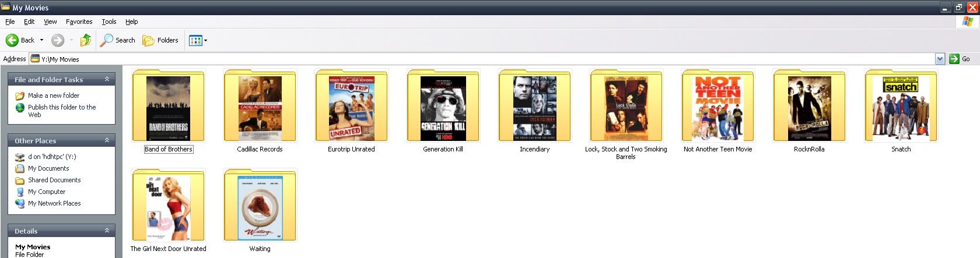The width and height of the screenshot is (980, 258).
Task: Click the RocknRolla name label
Action: click(x=809, y=149)
